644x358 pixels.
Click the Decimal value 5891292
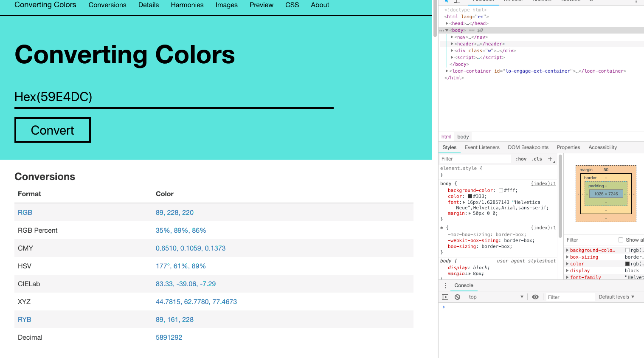click(169, 337)
